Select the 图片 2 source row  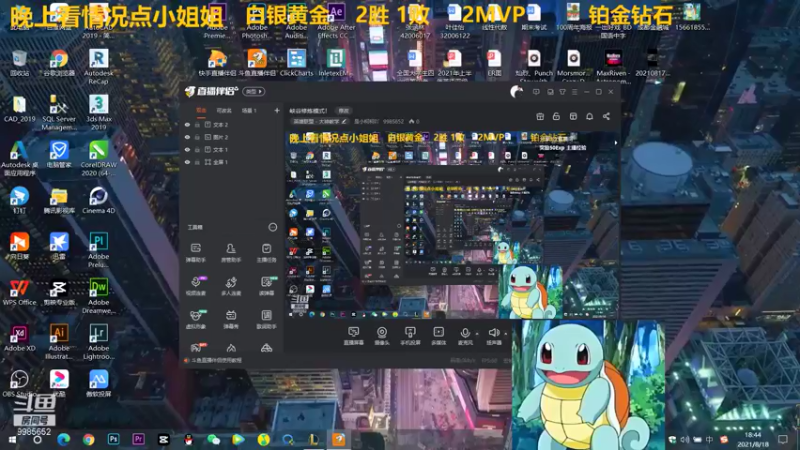click(232, 137)
